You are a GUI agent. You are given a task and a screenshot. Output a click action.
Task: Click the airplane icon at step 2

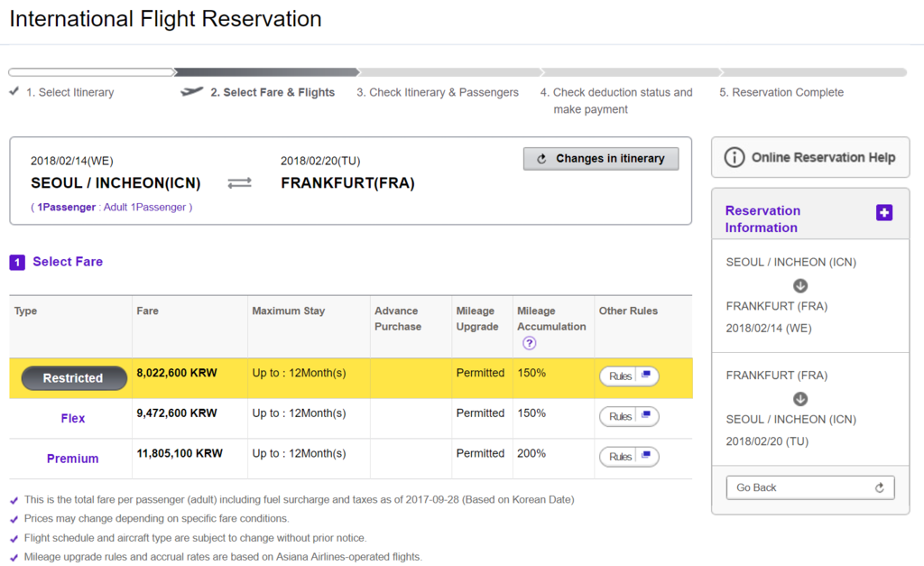[192, 92]
